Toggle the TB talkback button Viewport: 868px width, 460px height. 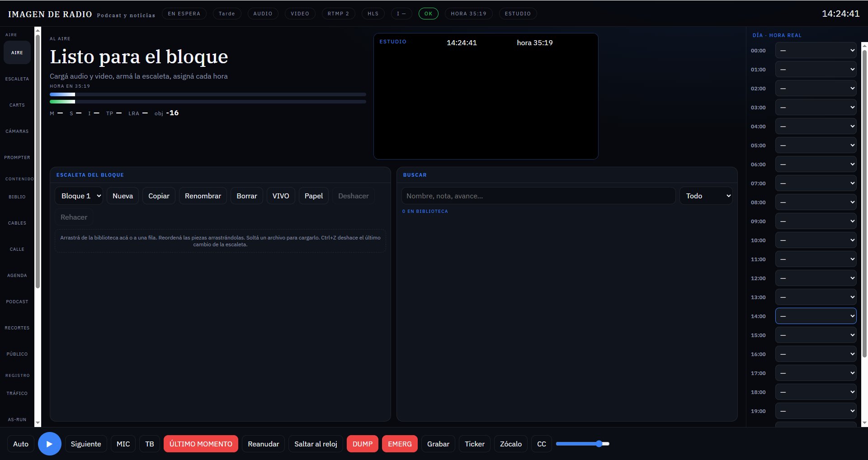150,444
